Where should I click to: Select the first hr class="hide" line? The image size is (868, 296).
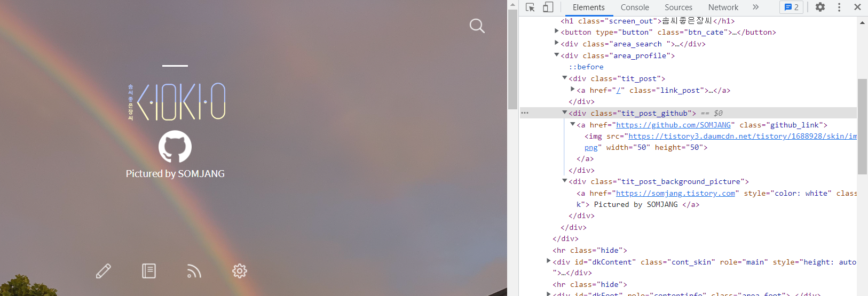589,250
